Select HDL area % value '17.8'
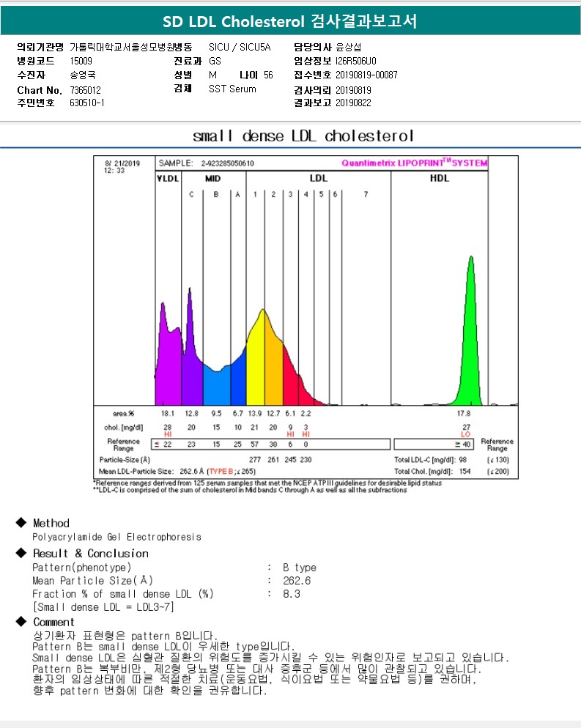581x728 pixels. point(464,413)
